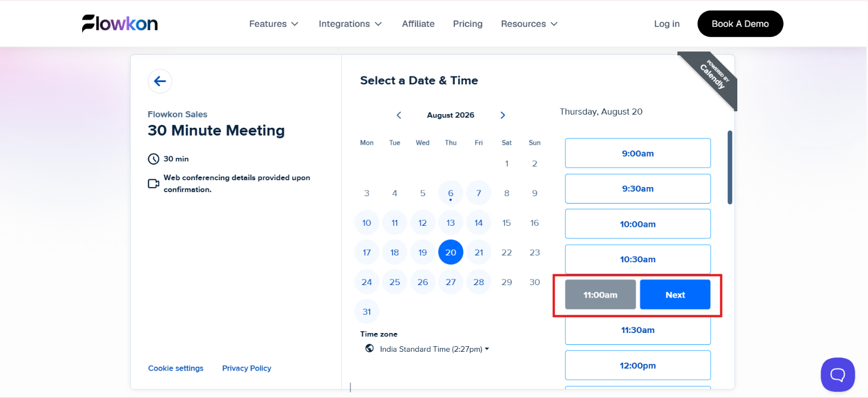Open Cookie settings link

176,368
